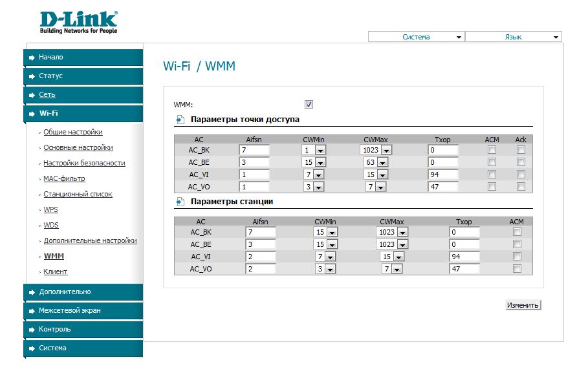Click the arrow icon beside Межсетевой экран
Viewport: 588px width, 371px height.
coord(32,311)
